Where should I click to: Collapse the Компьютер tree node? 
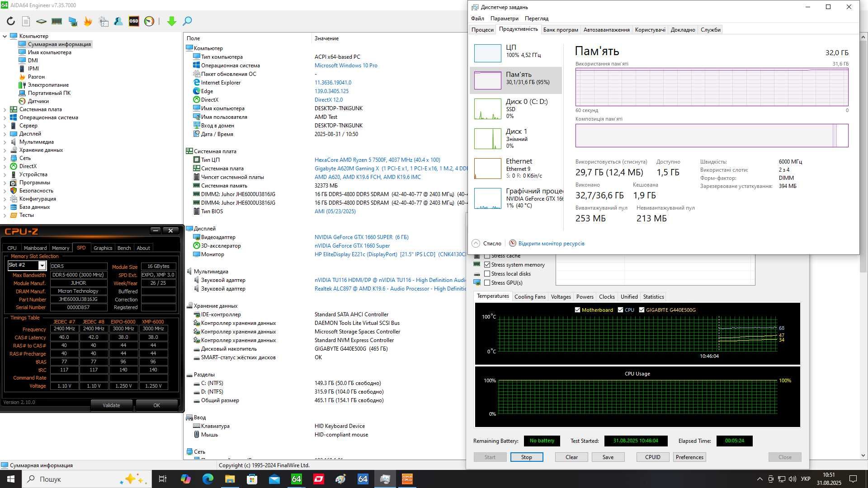pyautogui.click(x=5, y=36)
